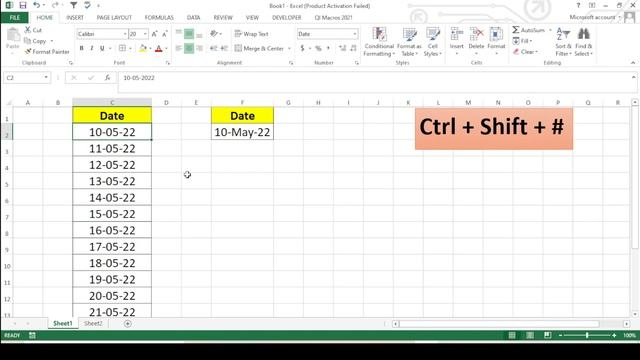Click Microsoft account sign-in link

[x=592, y=17]
